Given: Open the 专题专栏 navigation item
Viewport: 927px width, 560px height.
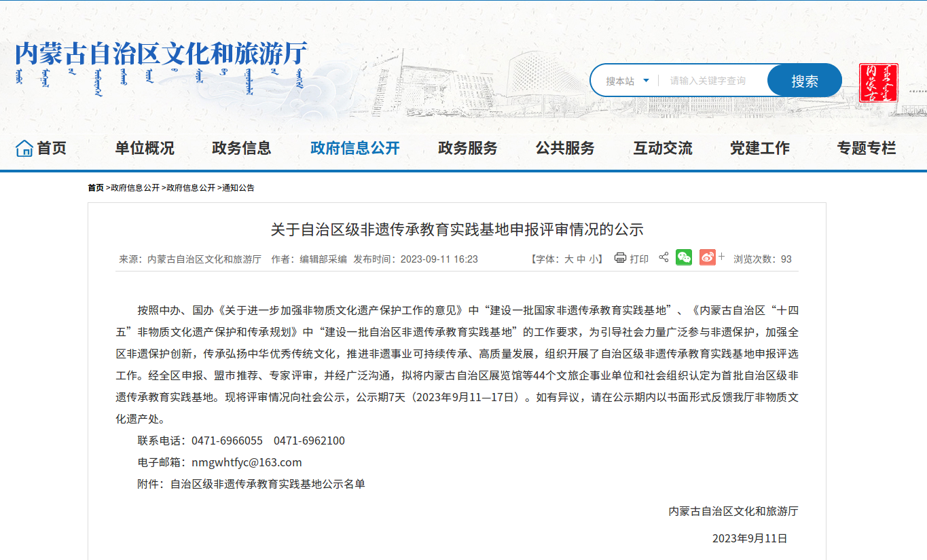Looking at the screenshot, I should pos(866,148).
